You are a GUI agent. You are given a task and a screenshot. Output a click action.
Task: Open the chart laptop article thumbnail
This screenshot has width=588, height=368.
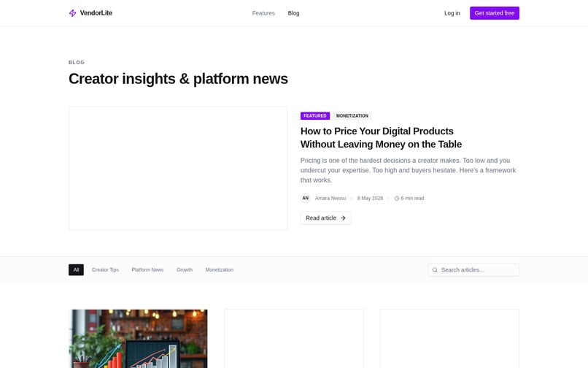click(x=138, y=339)
